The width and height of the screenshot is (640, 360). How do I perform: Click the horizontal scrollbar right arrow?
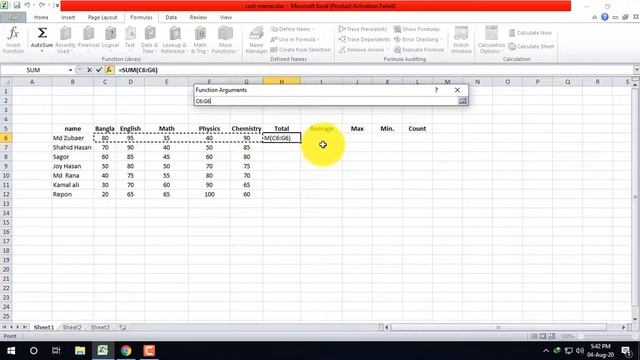623,327
